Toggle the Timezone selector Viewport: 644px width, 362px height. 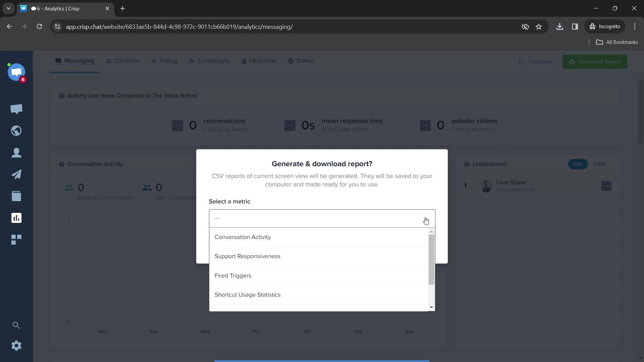537,61
